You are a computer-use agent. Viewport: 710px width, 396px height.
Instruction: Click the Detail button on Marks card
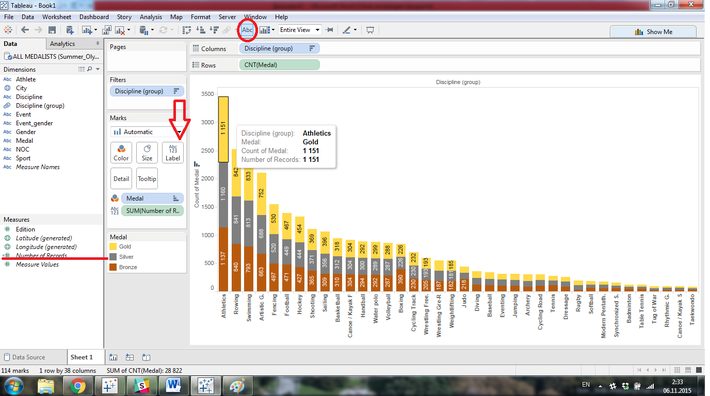coord(121,179)
